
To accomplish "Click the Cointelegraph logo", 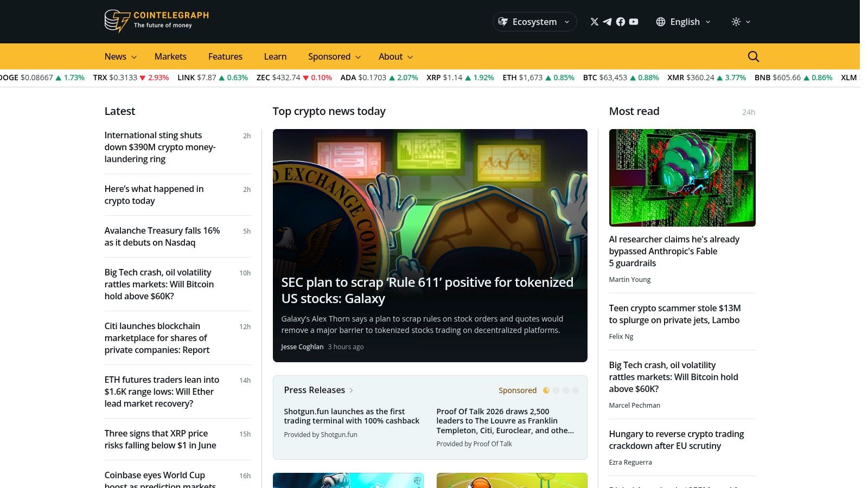I will tap(157, 21).
